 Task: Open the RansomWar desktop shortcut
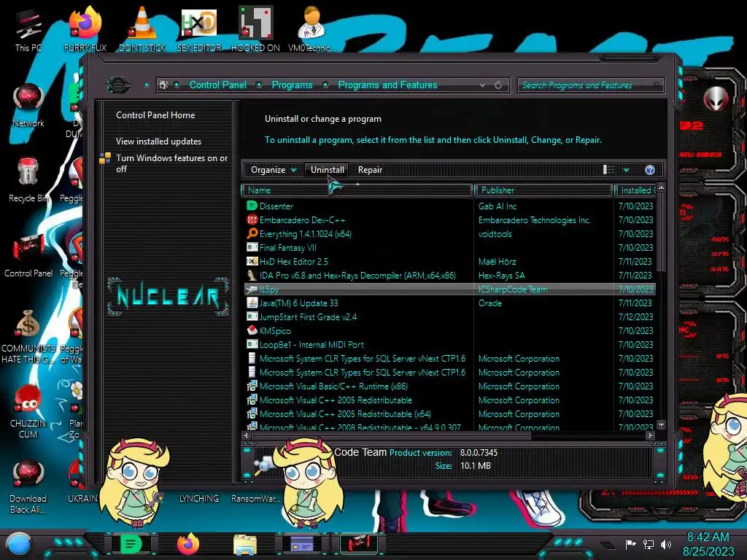tap(256, 498)
